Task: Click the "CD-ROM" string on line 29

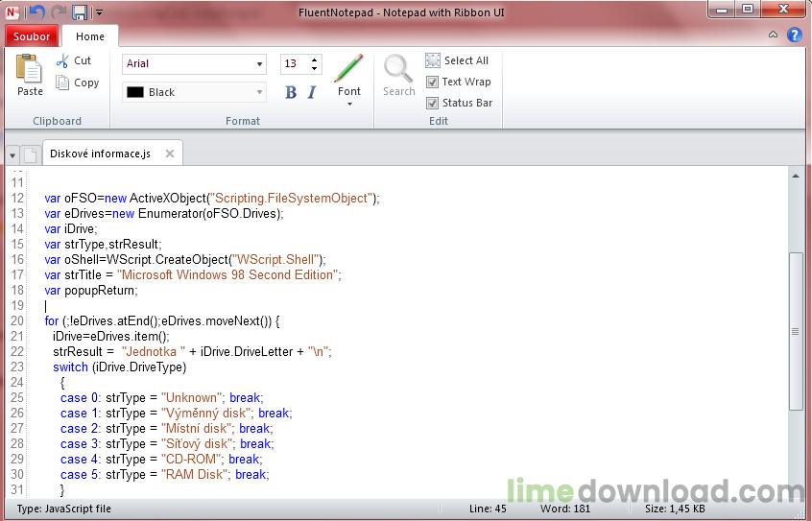Action: tap(191, 460)
